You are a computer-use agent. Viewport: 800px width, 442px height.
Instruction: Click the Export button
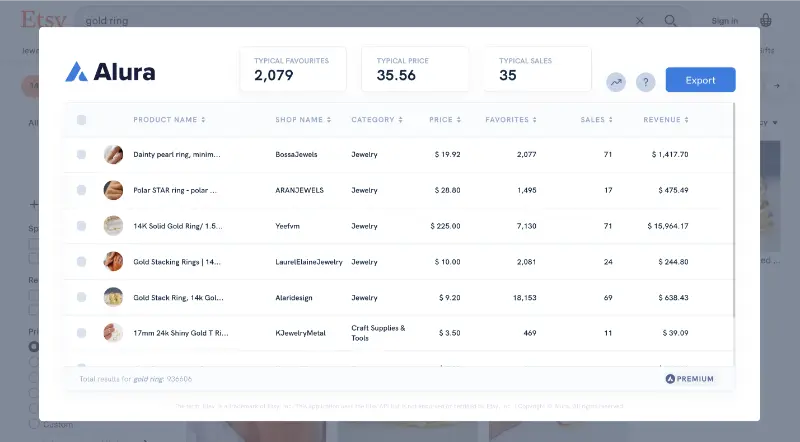click(x=700, y=80)
